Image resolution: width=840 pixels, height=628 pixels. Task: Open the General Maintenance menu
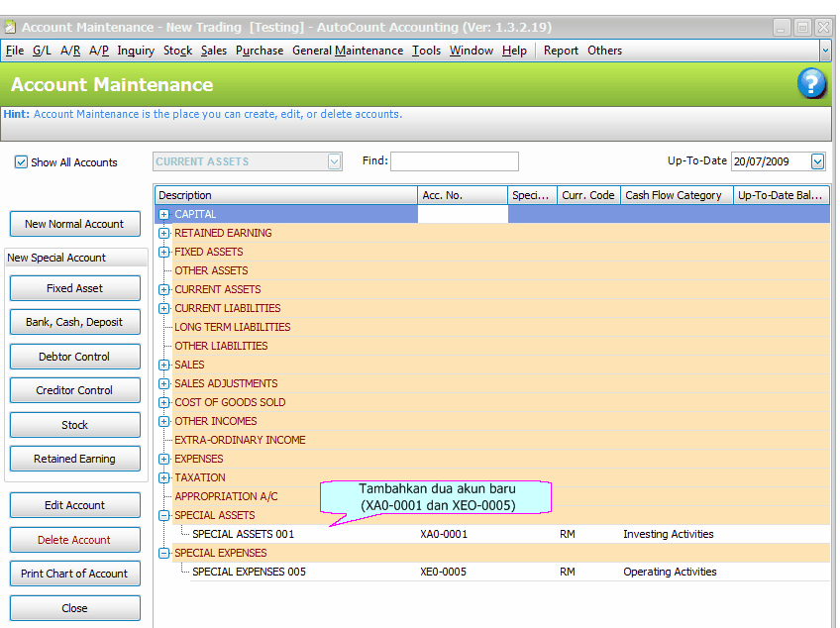(347, 51)
